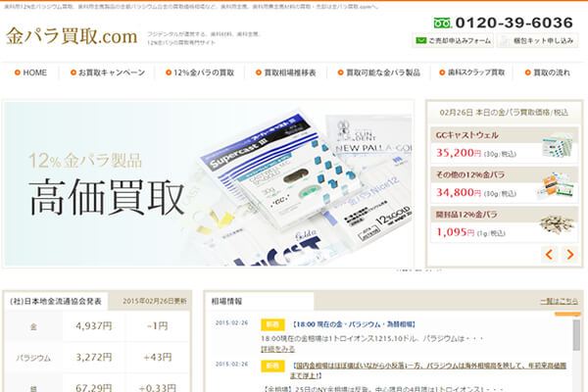Click その他の12%金パラ product thumbnail
The width and height of the screenshot is (588, 392).
coord(556,186)
